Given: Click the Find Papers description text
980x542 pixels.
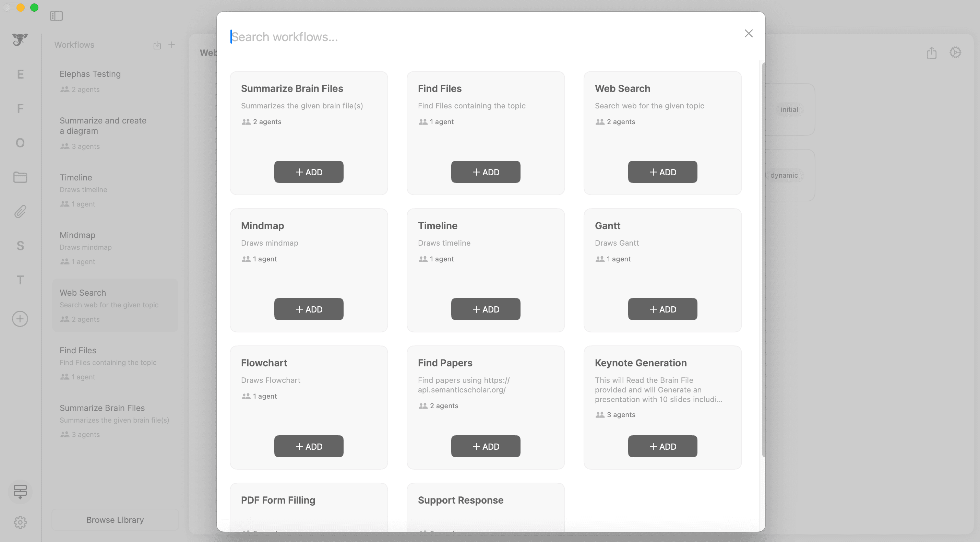Looking at the screenshot, I should point(463,385).
